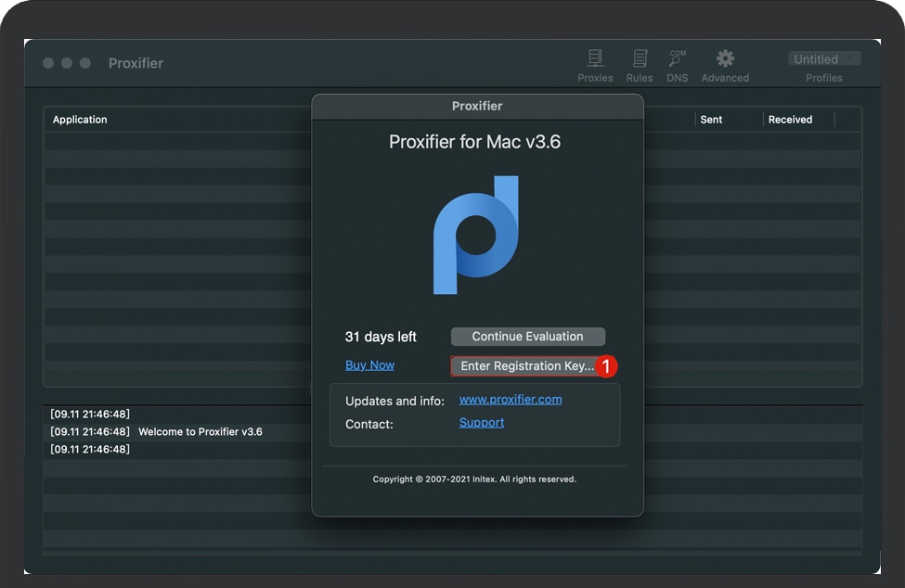This screenshot has width=905, height=588.
Task: Visit the www.proxifier.com link
Action: pos(511,400)
